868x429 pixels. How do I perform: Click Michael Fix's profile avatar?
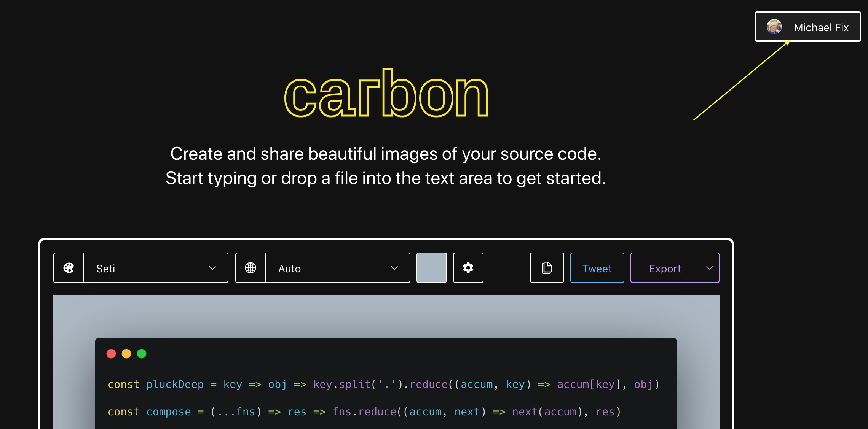tap(774, 27)
